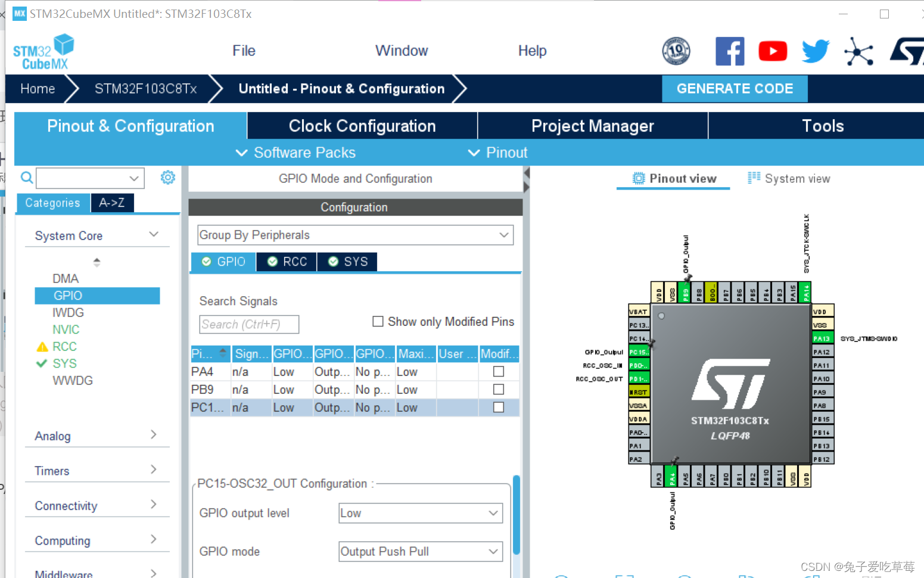Open the settings gear beside the search box
The width and height of the screenshot is (924, 578).
coord(167,177)
